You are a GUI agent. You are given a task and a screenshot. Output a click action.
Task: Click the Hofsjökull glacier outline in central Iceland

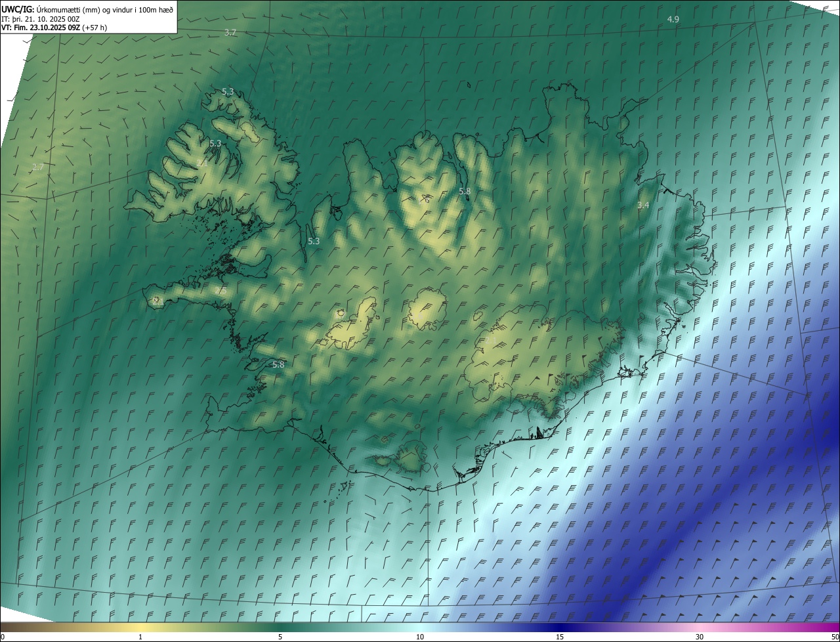427,309
